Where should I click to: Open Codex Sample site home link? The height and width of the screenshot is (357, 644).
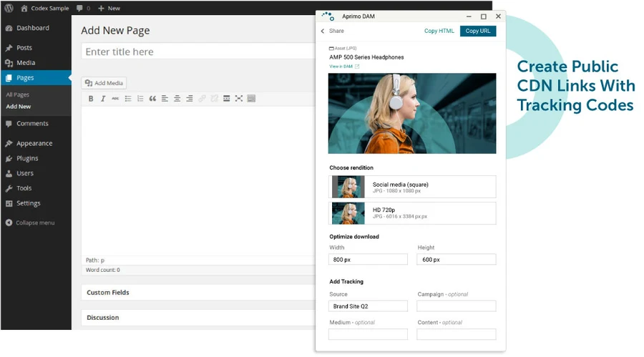[x=45, y=8]
